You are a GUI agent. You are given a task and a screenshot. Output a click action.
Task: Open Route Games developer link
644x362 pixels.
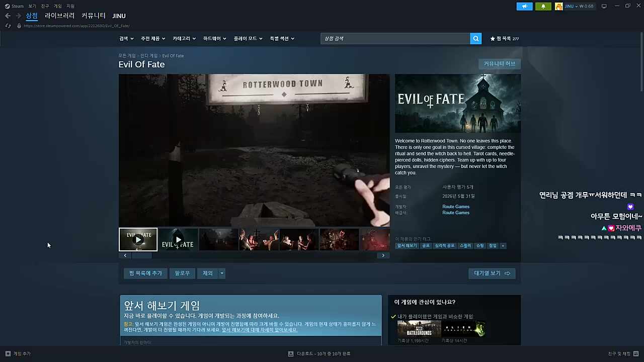click(x=456, y=207)
